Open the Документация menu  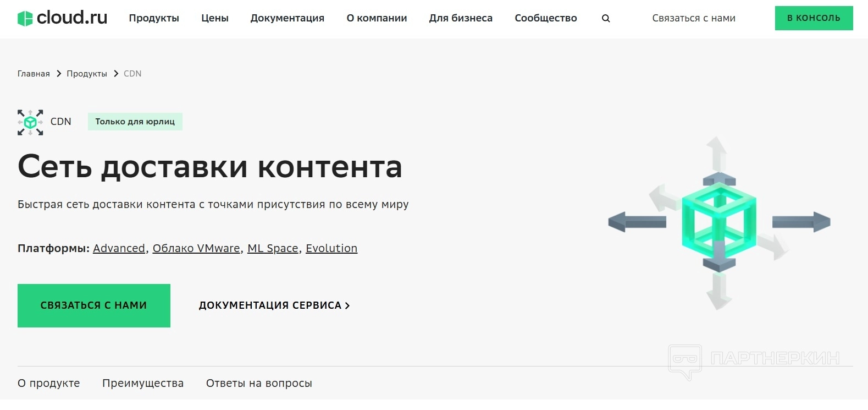pos(288,18)
